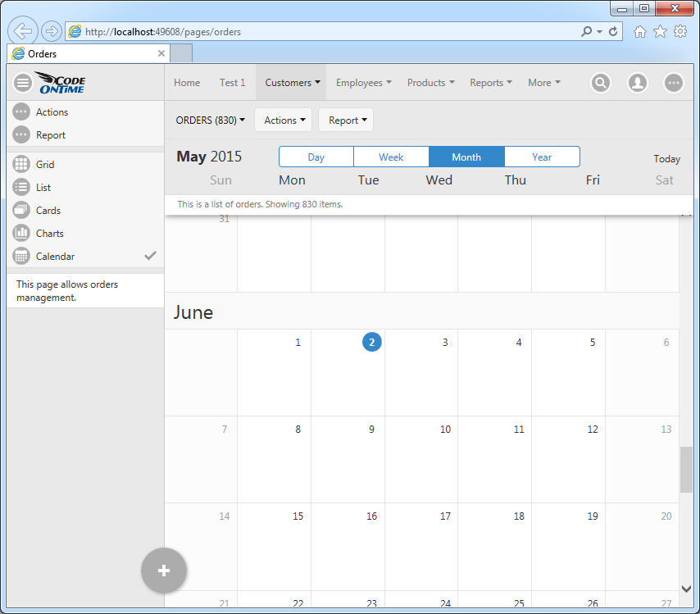Close the Orders browser tab

point(161,53)
